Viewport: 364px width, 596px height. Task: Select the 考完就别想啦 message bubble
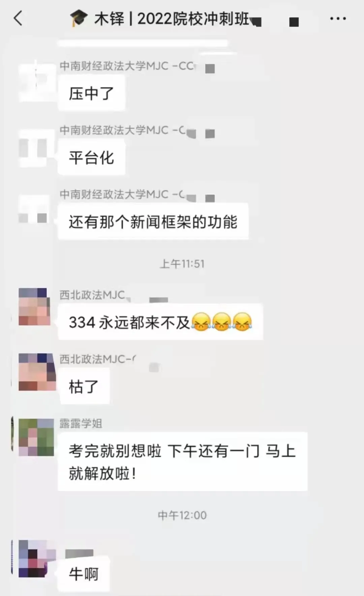coord(182,462)
